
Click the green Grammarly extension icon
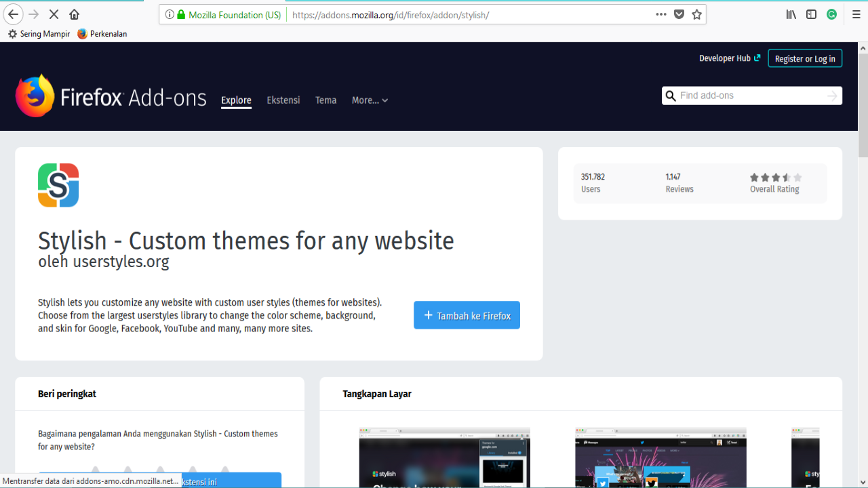tap(831, 14)
